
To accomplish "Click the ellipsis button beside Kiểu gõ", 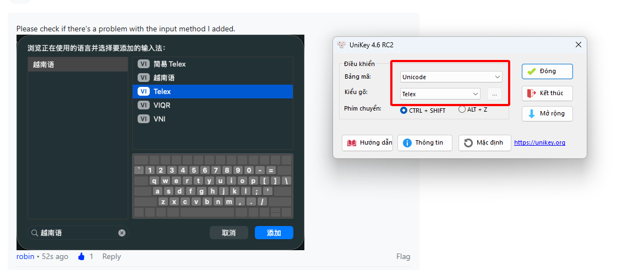I will (x=494, y=94).
